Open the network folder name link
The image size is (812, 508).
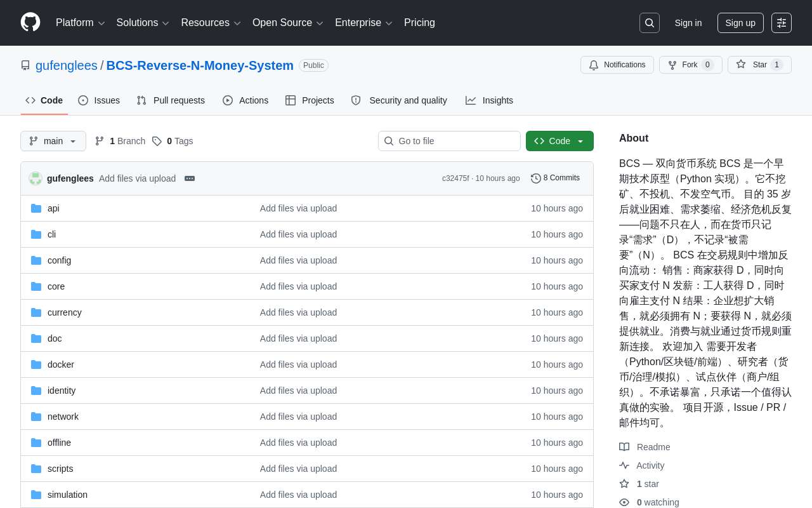point(63,417)
